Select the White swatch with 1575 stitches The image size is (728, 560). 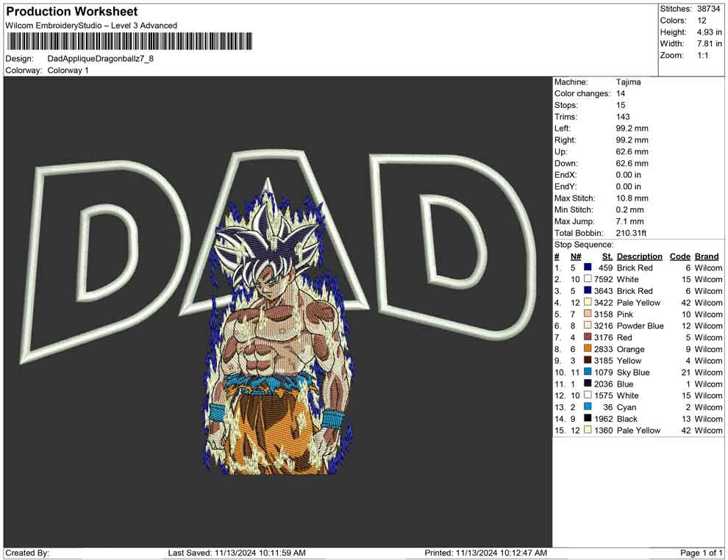pyautogui.click(x=588, y=395)
